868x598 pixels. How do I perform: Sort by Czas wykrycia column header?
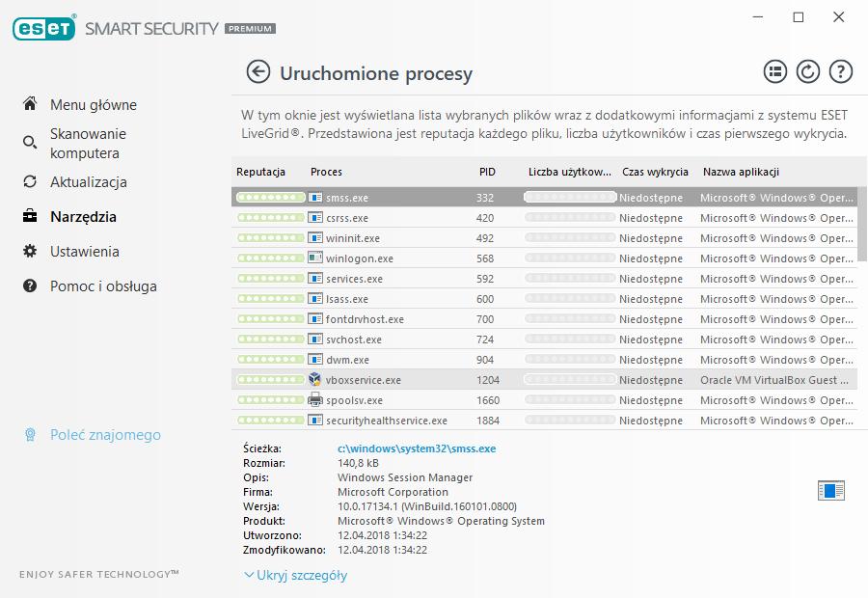point(655,172)
